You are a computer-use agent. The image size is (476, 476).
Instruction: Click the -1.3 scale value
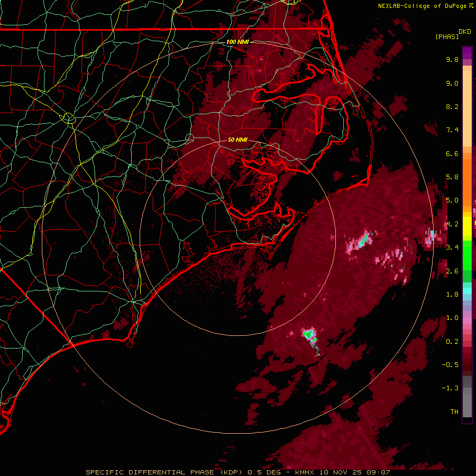point(450,388)
